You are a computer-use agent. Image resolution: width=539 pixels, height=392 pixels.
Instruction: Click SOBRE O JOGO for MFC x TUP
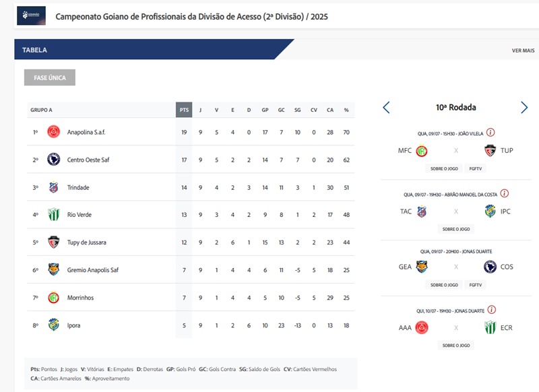444,168
